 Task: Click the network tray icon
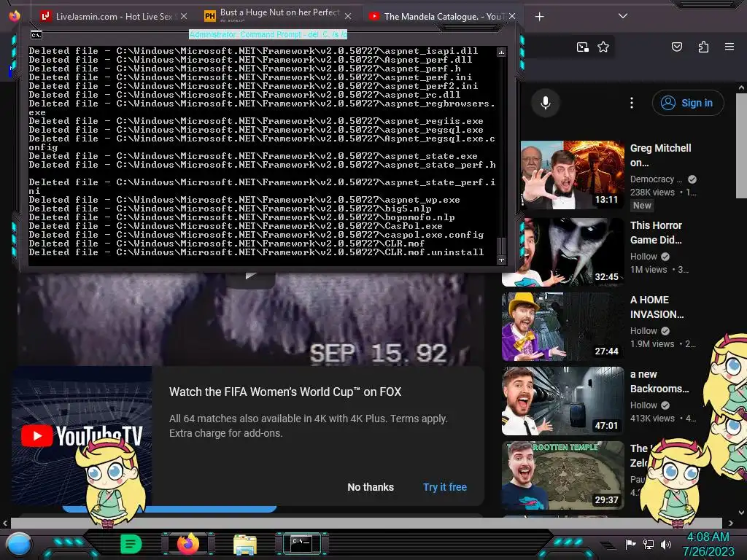click(649, 544)
